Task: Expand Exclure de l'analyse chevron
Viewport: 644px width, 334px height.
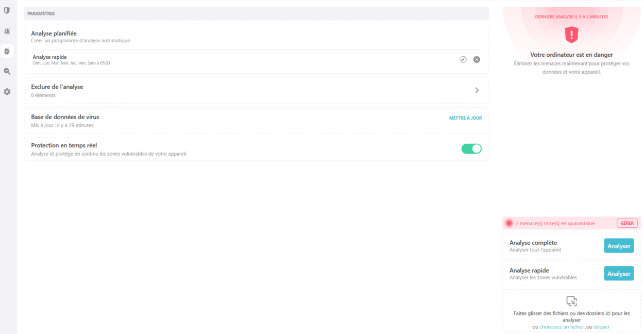Action: pos(477,90)
